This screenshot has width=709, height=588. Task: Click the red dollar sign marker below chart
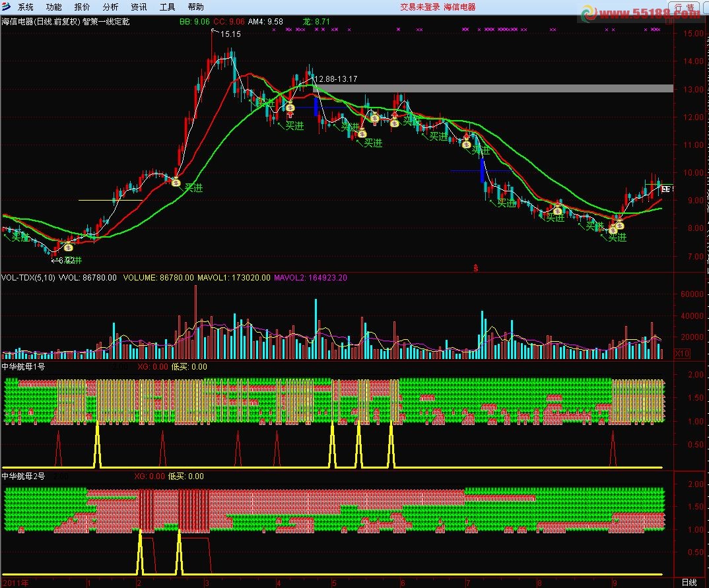click(476, 268)
